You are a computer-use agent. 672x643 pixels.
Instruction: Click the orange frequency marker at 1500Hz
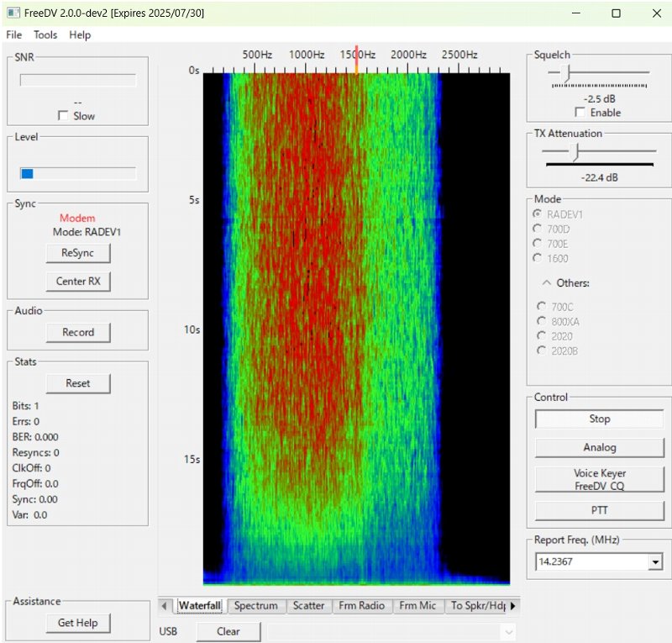(356, 60)
